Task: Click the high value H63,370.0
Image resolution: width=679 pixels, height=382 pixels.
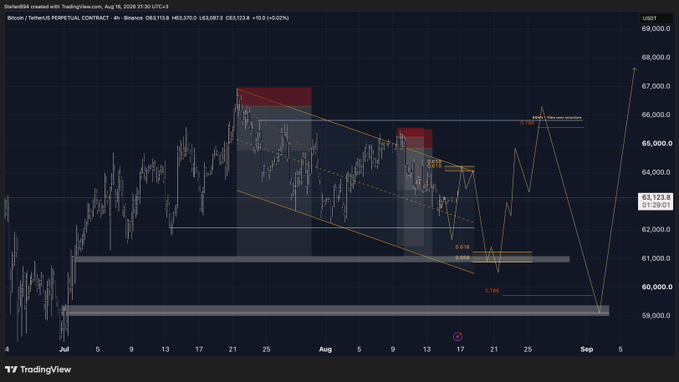Action: (x=184, y=18)
